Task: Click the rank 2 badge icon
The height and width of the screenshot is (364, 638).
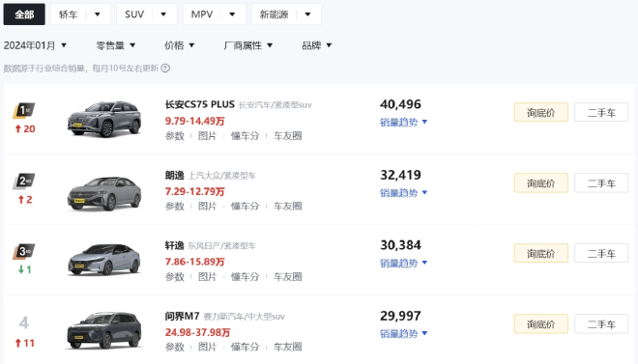Action: (x=24, y=181)
